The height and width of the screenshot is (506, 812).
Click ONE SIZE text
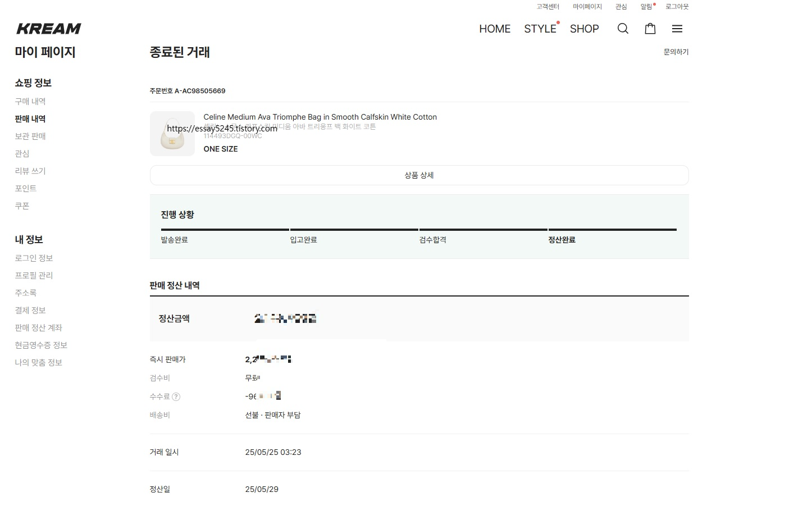[221, 149]
